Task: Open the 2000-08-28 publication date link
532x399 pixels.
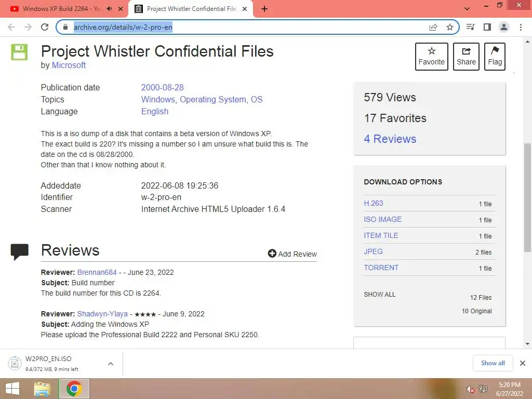Action: pyautogui.click(x=162, y=87)
